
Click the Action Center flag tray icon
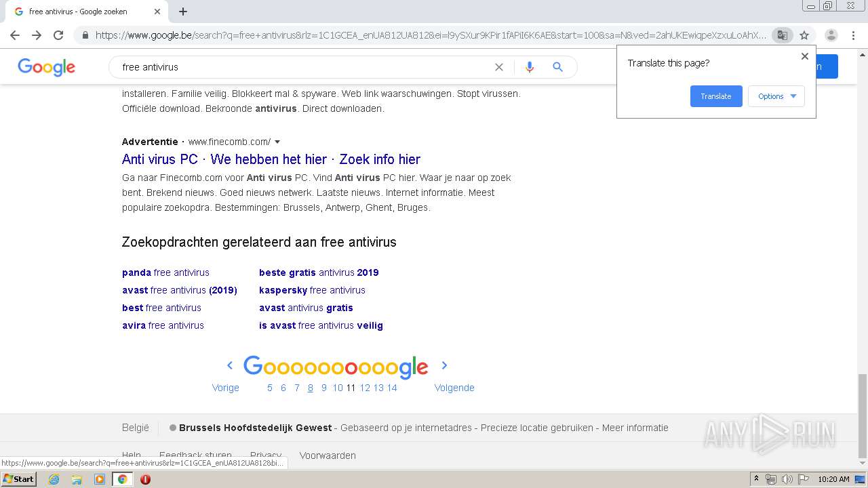(x=804, y=479)
